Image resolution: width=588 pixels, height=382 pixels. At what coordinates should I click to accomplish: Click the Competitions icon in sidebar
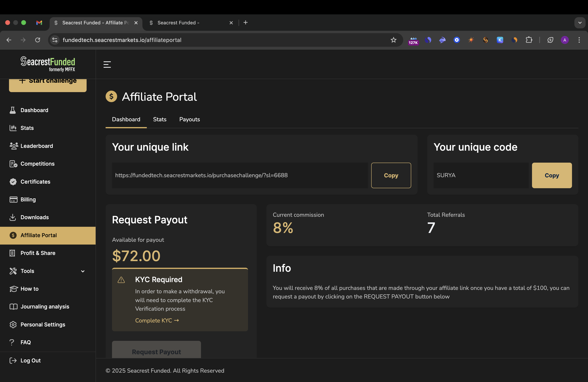[x=13, y=164]
